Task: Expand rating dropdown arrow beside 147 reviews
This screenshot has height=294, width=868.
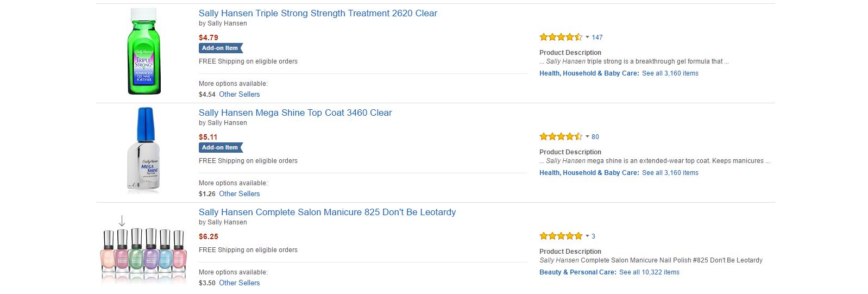Action: pos(587,37)
